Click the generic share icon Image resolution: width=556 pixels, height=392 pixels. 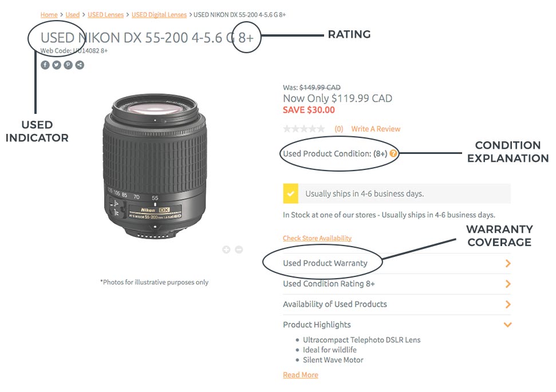click(80, 65)
